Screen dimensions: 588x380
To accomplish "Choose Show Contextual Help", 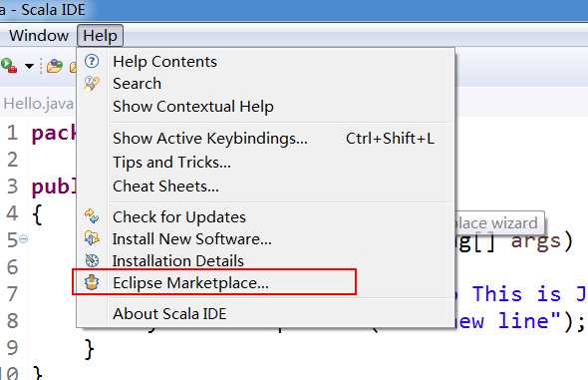I will [x=266, y=106].
